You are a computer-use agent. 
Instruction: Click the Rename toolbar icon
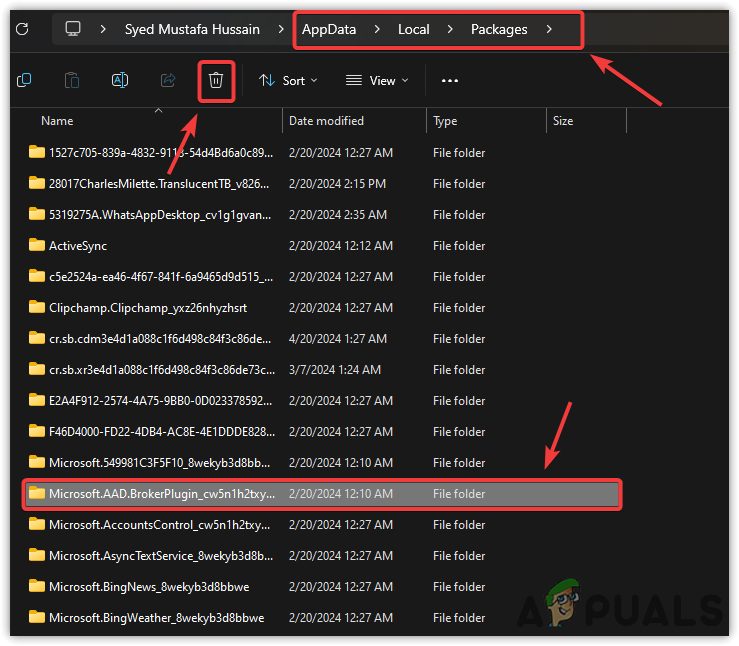pos(120,80)
